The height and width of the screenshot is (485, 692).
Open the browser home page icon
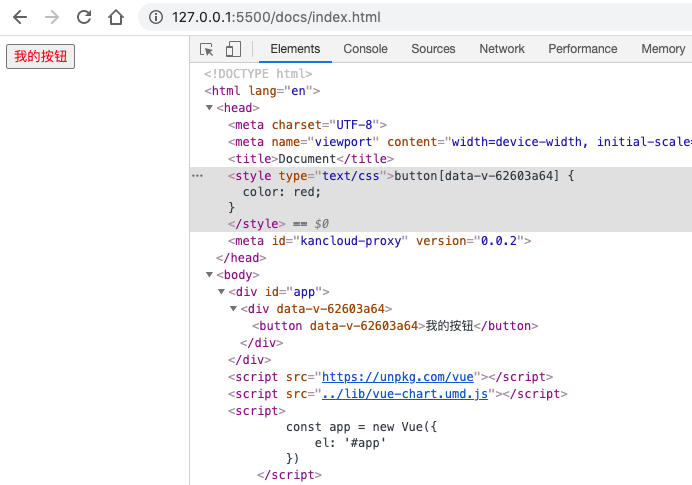coord(116,17)
